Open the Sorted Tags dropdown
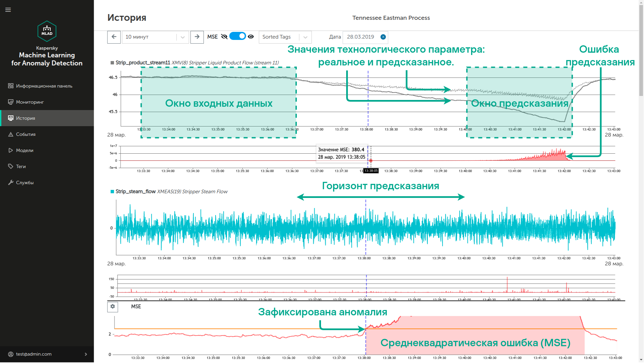Image resolution: width=644 pixels, height=363 pixels. (x=305, y=37)
